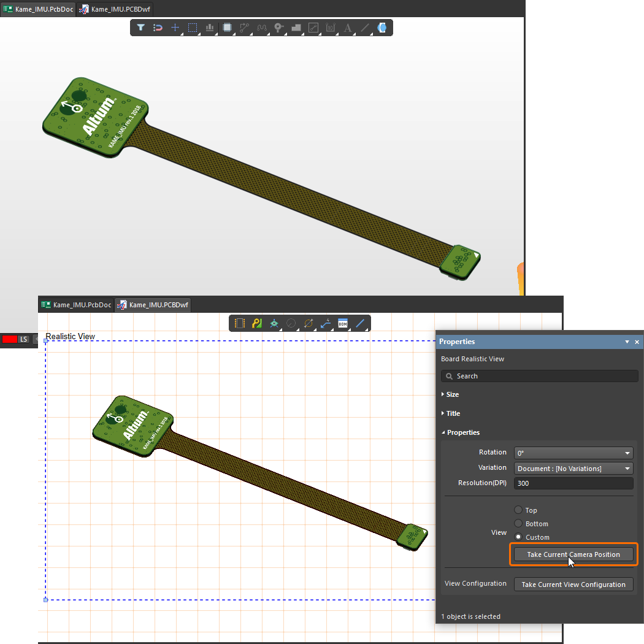Viewport: 644px width, 644px height.
Task: Click the Place Via icon
Action: pyautogui.click(x=278, y=28)
